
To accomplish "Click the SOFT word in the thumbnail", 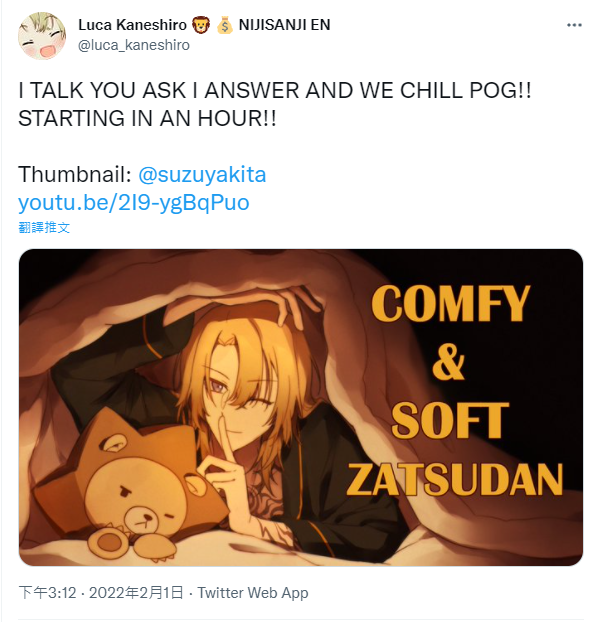I will [x=450, y=420].
